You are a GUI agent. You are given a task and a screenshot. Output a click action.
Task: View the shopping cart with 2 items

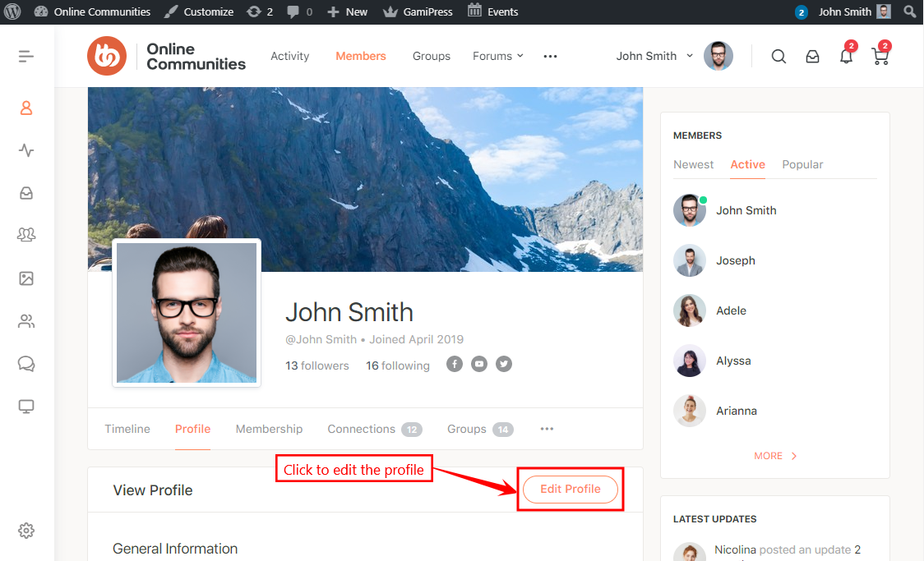880,56
